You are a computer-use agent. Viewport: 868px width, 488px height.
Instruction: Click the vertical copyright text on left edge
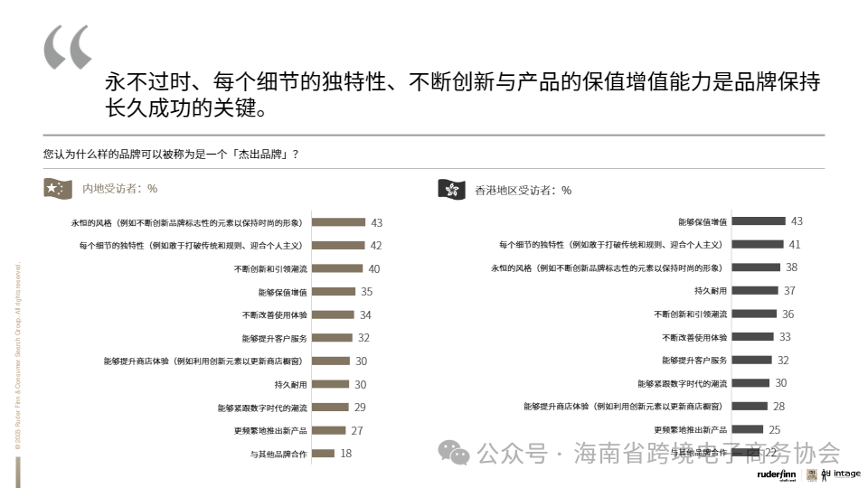18,357
